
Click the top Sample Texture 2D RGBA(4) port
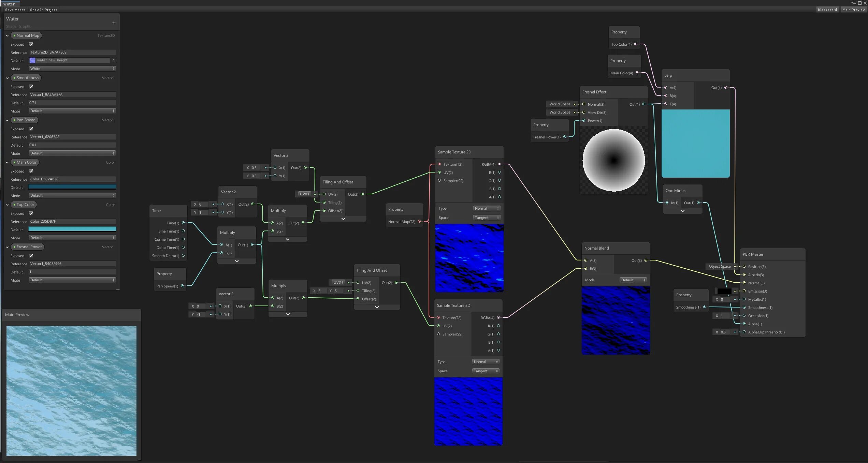click(x=500, y=164)
